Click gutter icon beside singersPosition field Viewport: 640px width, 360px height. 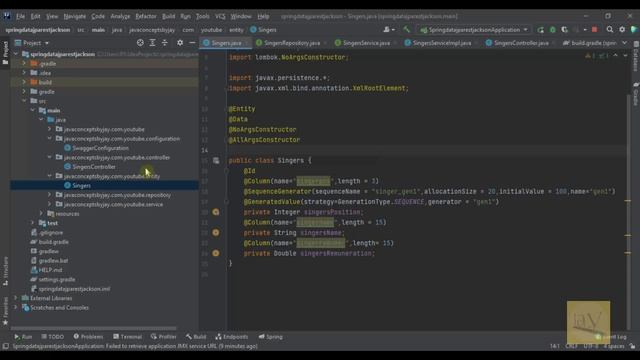click(216, 212)
